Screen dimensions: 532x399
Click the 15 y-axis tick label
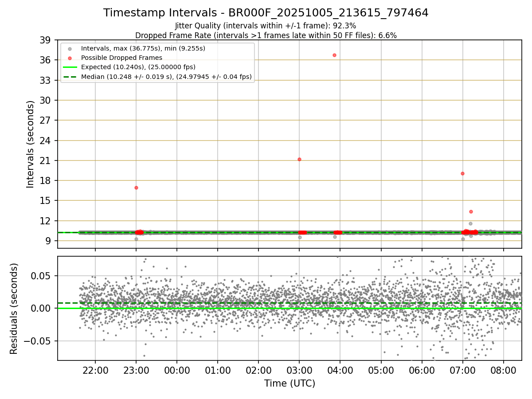click(x=45, y=201)
